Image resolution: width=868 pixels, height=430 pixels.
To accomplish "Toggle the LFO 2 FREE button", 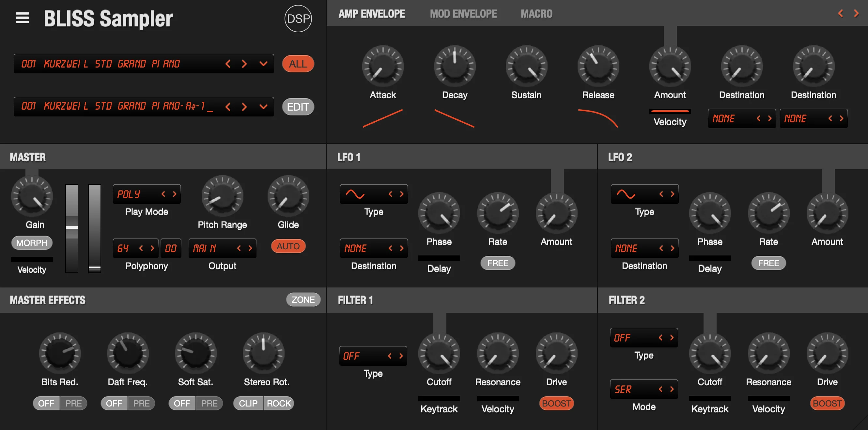I will click(x=768, y=263).
